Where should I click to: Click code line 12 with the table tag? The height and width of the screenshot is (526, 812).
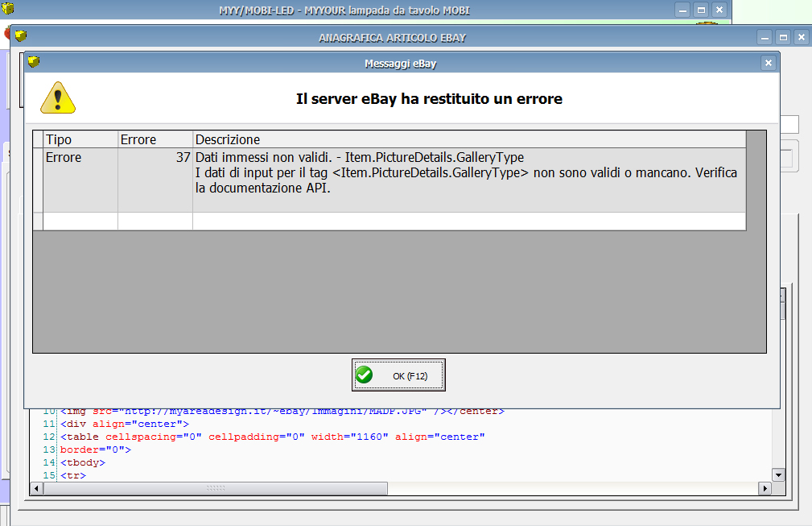pos(272,437)
